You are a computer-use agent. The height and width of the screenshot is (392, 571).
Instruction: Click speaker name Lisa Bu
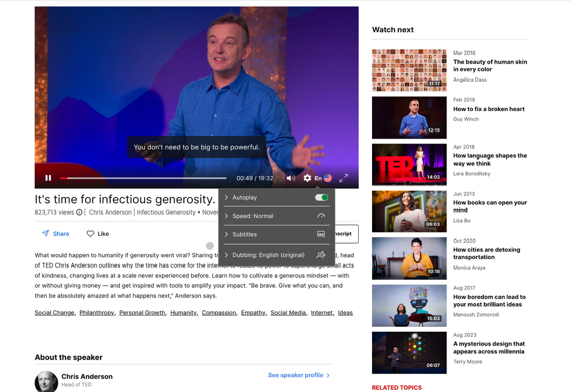(x=462, y=221)
